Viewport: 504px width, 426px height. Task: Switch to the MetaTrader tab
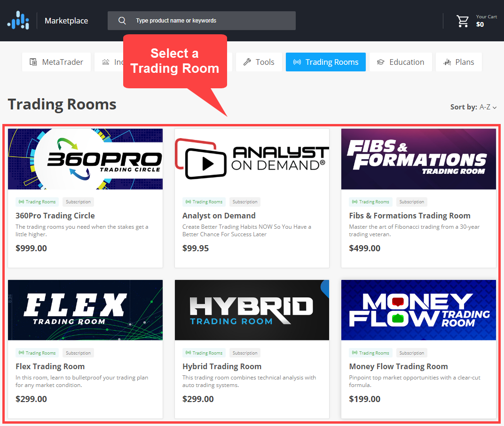[56, 62]
